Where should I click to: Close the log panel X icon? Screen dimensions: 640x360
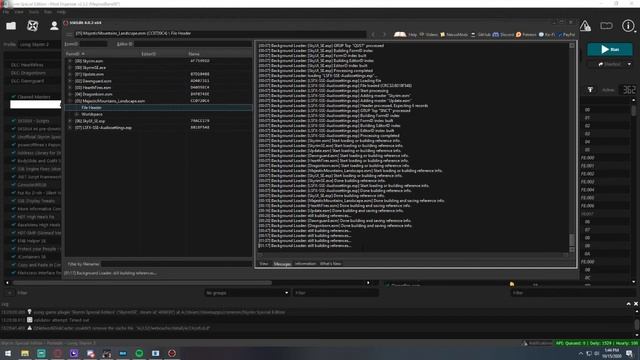coord(636,304)
